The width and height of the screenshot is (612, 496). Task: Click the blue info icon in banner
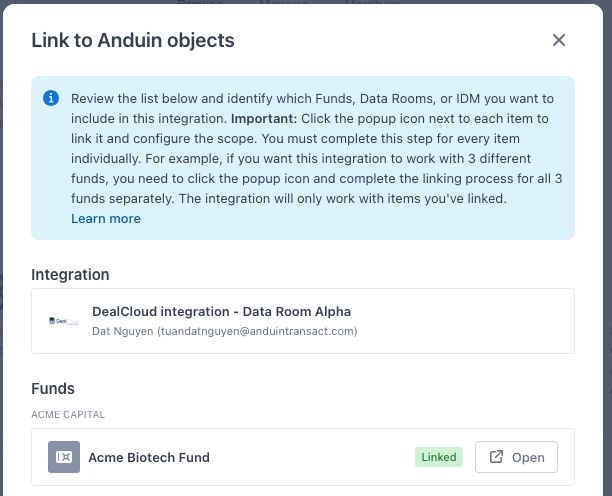tap(51, 99)
